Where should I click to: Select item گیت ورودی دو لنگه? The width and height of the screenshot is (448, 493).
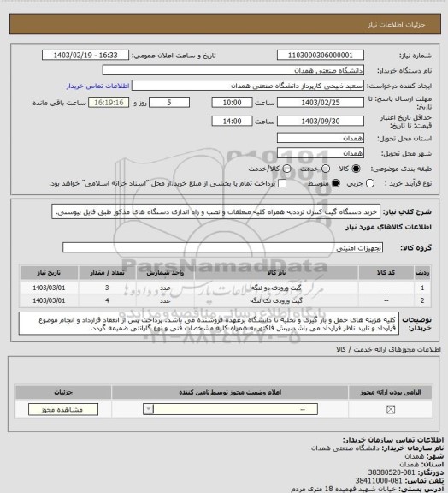276,288
